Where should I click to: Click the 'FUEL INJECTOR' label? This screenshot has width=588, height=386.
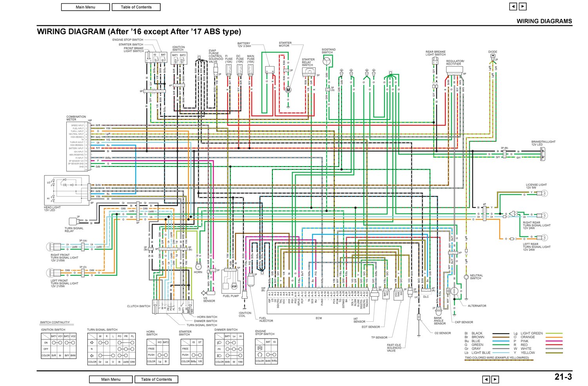coord(266,319)
